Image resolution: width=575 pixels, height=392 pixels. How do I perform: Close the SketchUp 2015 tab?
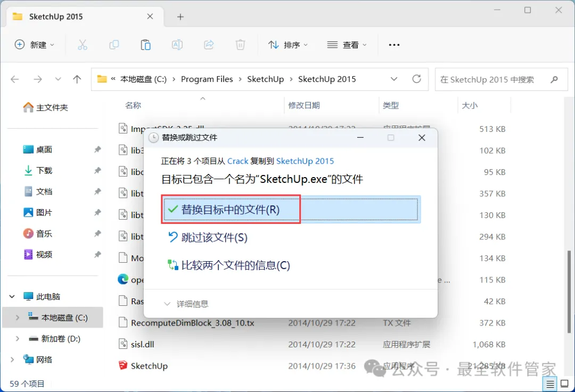click(x=150, y=16)
